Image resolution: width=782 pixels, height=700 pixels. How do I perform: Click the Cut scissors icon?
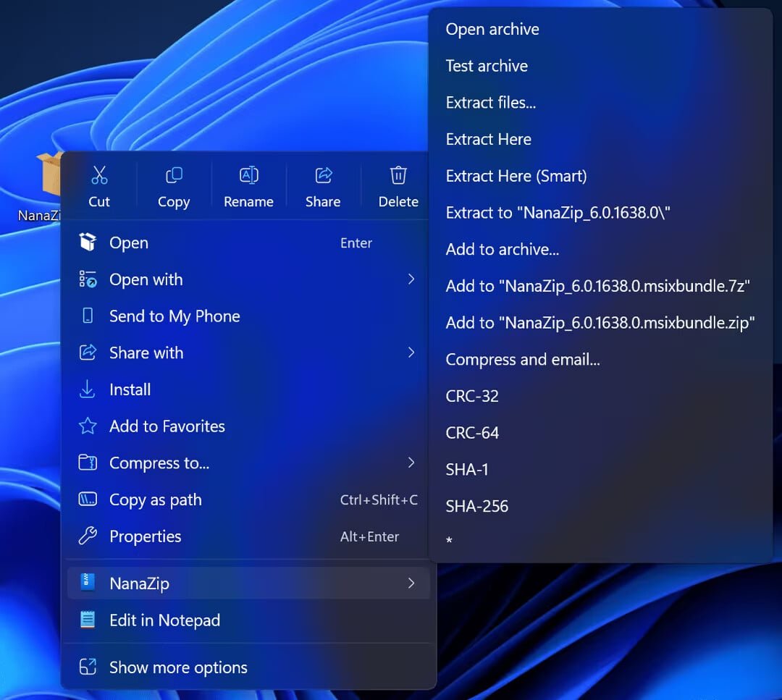[99, 175]
